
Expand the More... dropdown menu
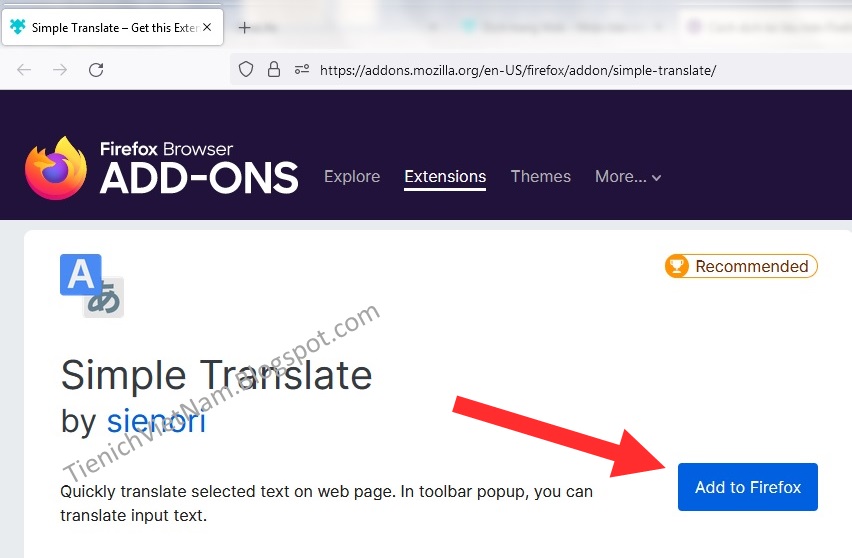[628, 177]
